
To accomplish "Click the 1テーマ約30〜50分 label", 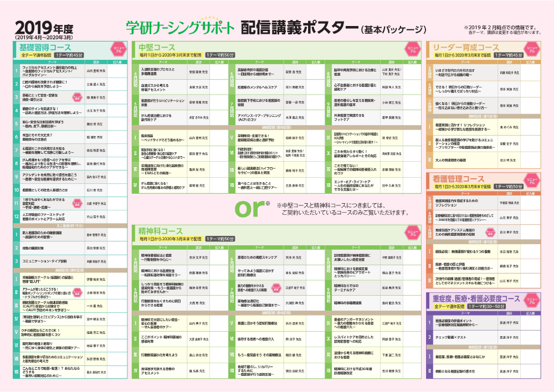I will pyautogui.click(x=486, y=307).
